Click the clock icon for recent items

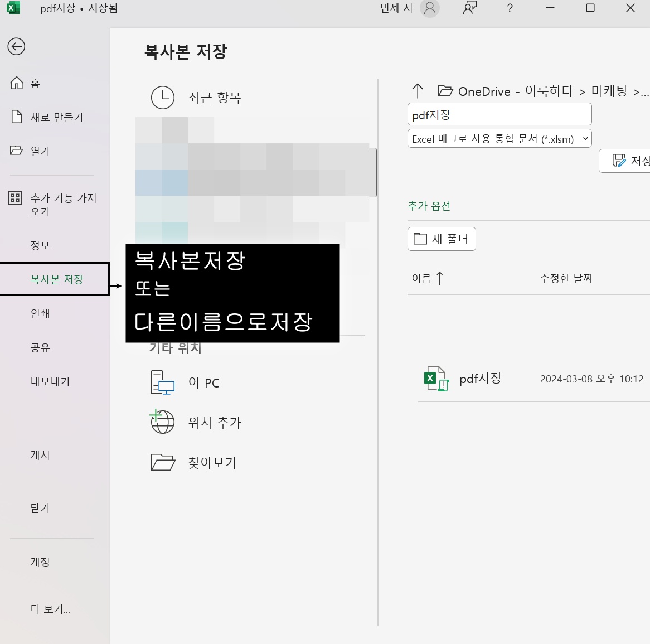point(163,98)
